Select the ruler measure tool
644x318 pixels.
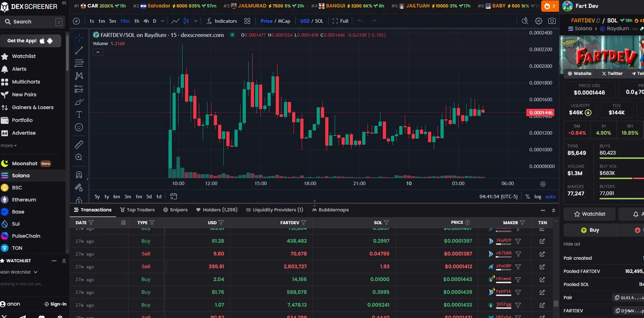pos(79,144)
